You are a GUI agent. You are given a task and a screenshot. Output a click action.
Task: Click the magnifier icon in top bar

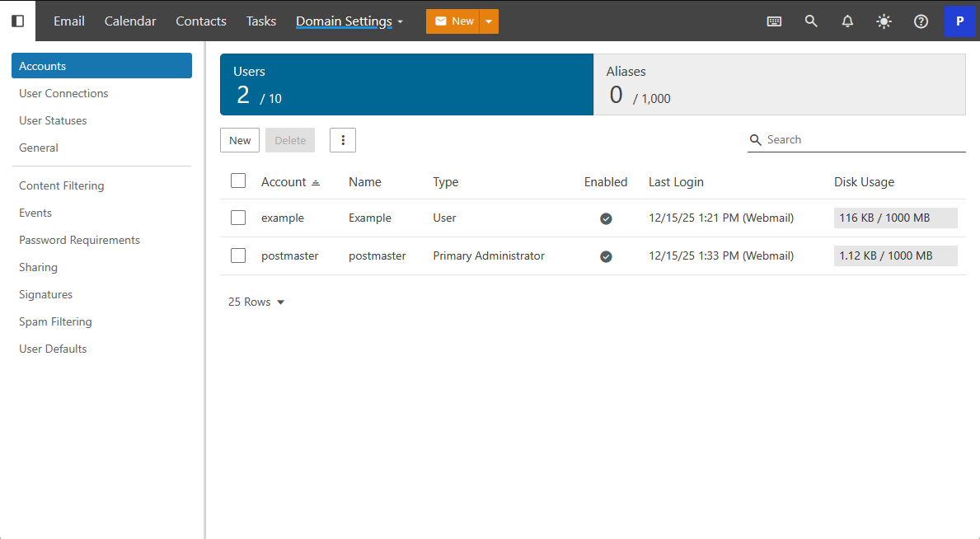(811, 21)
